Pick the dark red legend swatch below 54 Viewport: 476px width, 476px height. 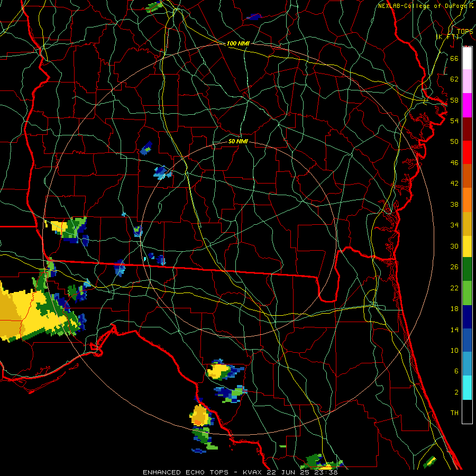pyautogui.click(x=467, y=129)
